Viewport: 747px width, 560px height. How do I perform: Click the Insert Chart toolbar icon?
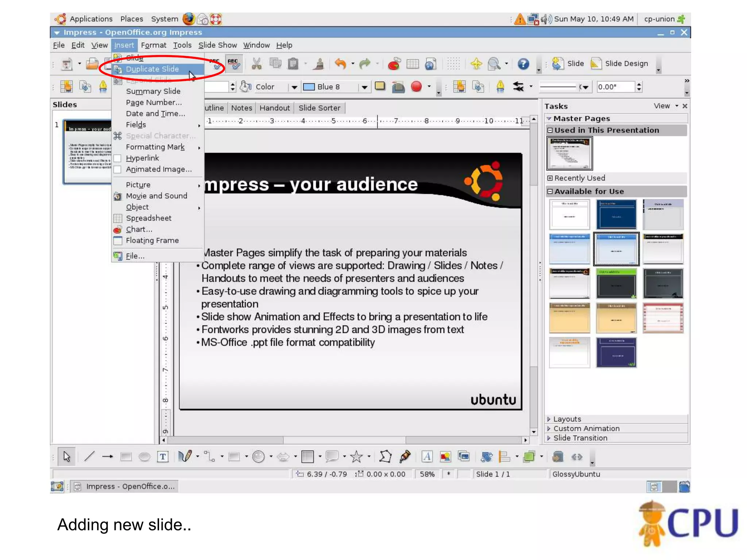(x=394, y=64)
